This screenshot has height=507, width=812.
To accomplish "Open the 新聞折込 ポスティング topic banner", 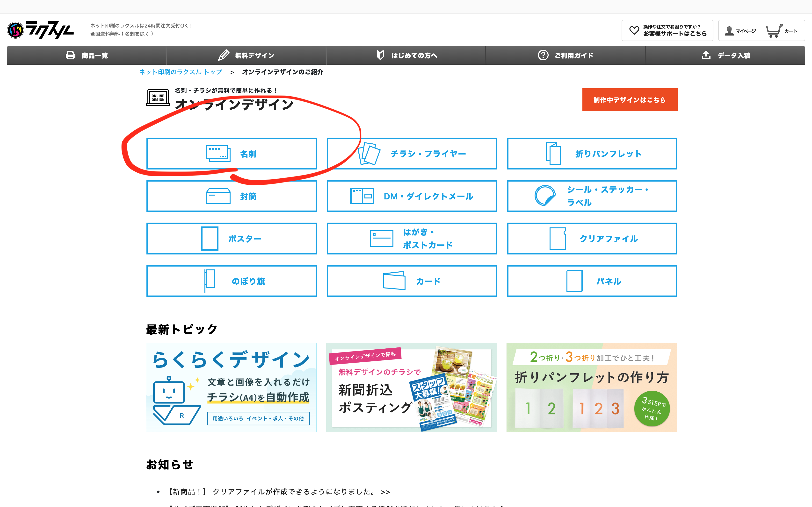I will coord(411,387).
